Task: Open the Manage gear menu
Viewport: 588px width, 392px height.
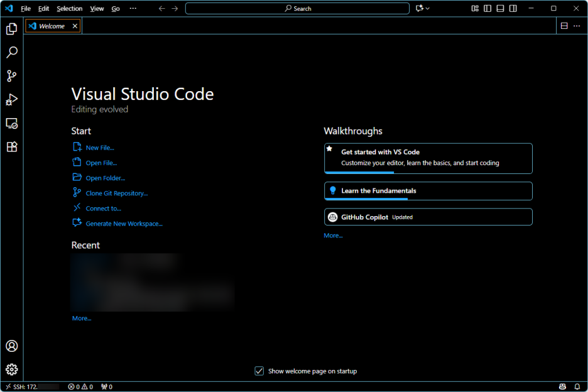Action: tap(12, 369)
